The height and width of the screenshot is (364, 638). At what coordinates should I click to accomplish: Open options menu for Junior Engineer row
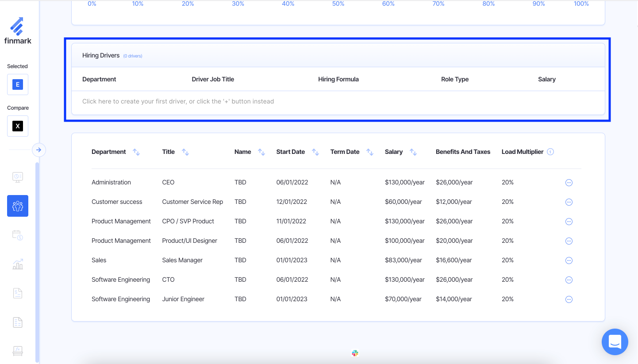pos(569,299)
